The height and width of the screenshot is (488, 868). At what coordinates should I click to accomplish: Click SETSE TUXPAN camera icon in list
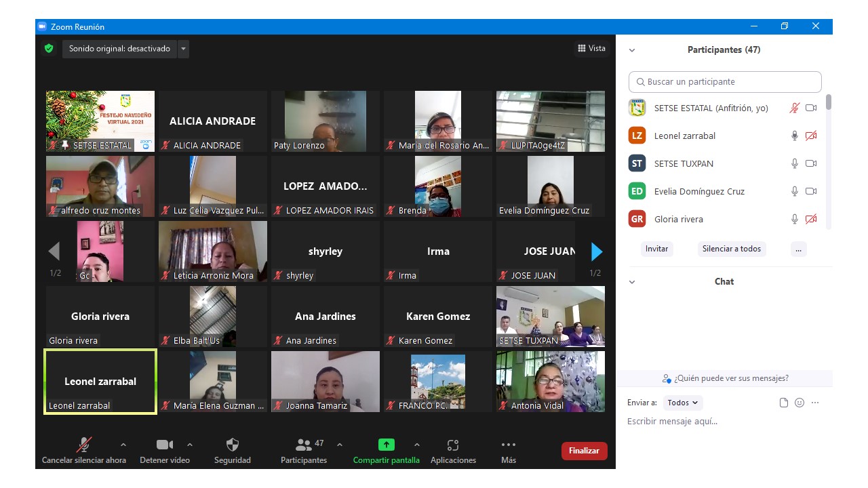[811, 163]
